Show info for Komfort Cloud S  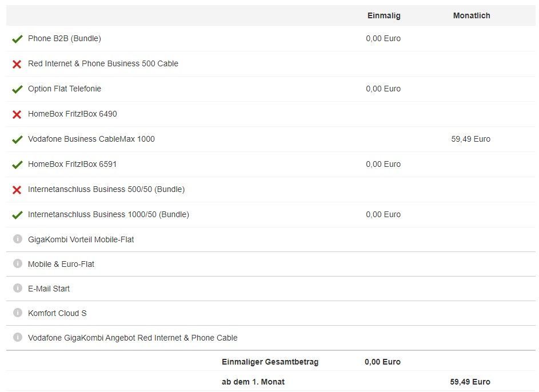(x=18, y=313)
